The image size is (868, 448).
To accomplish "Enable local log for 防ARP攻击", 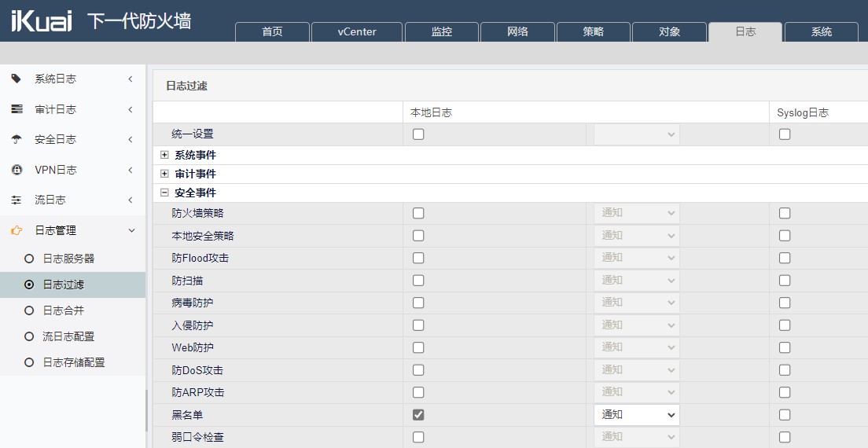I will coord(418,392).
